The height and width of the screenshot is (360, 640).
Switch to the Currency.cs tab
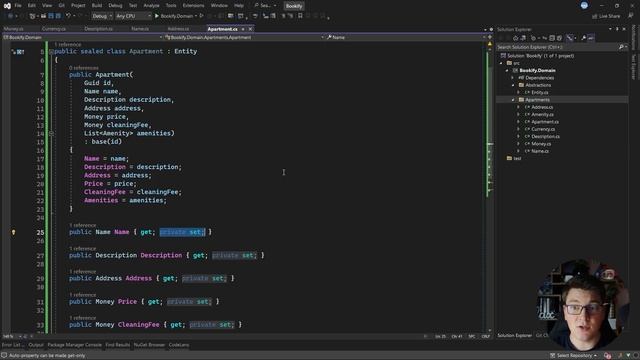click(54, 29)
